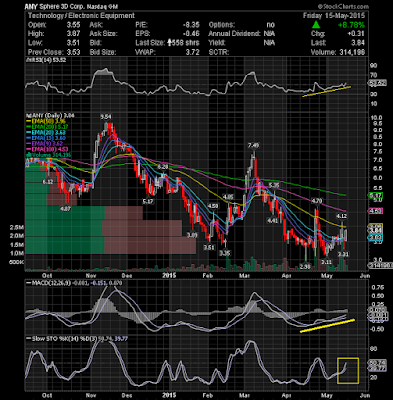This screenshot has width=393, height=400.
Task: Click the yellow trendline on MACD panel
Action: (327, 326)
